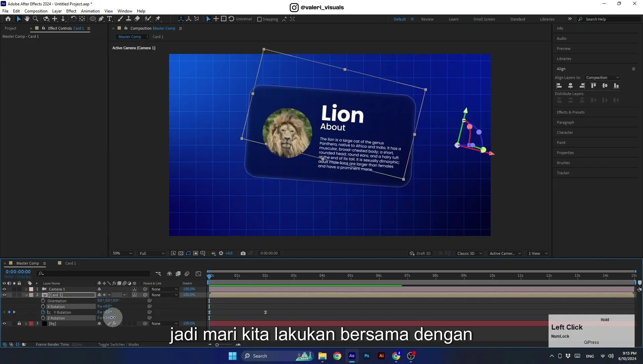
Task: Open After Effects in the taskbar
Action: (x=352, y=356)
